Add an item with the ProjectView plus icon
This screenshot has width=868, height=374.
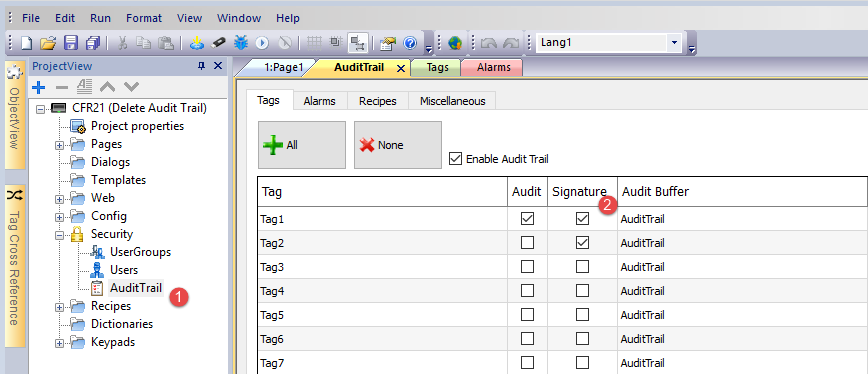38,87
